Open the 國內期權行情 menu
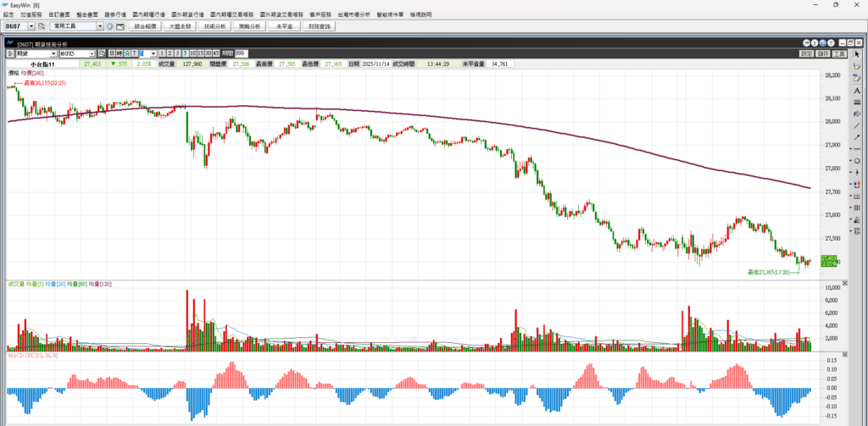868x426 pixels. pyautogui.click(x=147, y=15)
